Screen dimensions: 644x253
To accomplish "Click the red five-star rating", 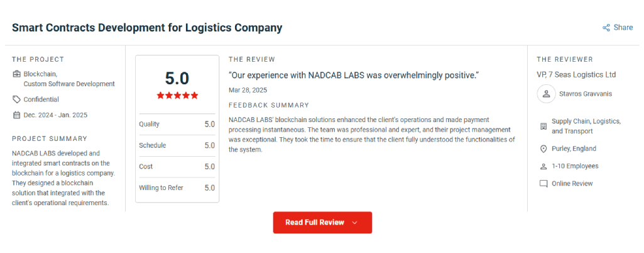I will click(177, 96).
